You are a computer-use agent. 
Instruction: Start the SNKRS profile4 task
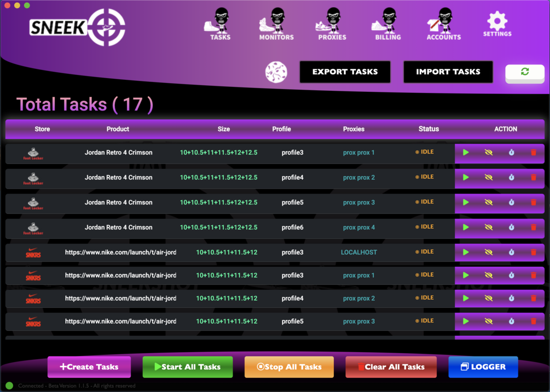(x=466, y=298)
